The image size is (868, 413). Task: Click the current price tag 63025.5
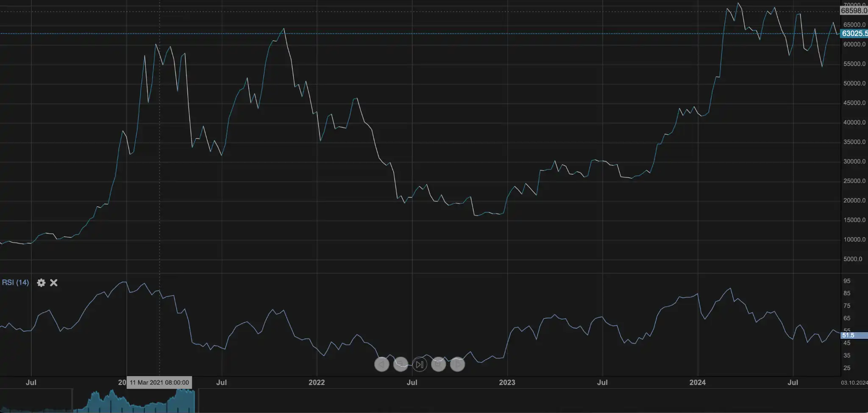pyautogui.click(x=854, y=33)
